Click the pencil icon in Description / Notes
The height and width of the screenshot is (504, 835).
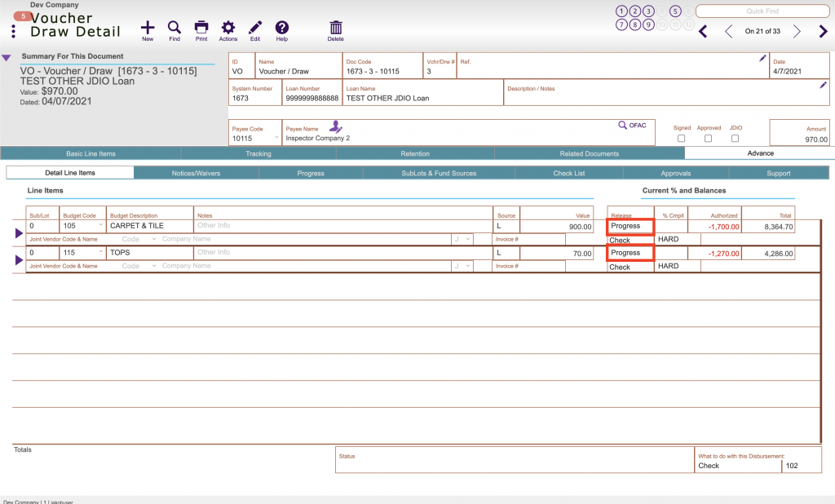coord(823,85)
